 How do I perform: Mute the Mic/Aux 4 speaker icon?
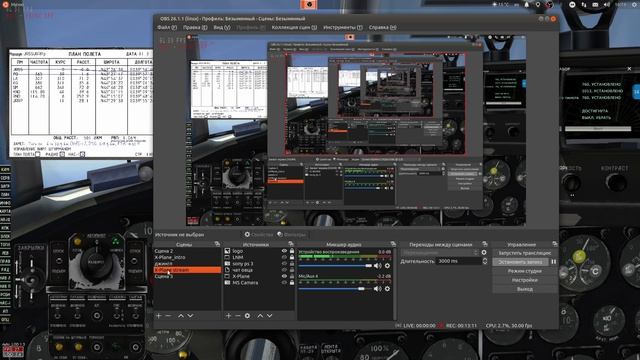coord(378,289)
